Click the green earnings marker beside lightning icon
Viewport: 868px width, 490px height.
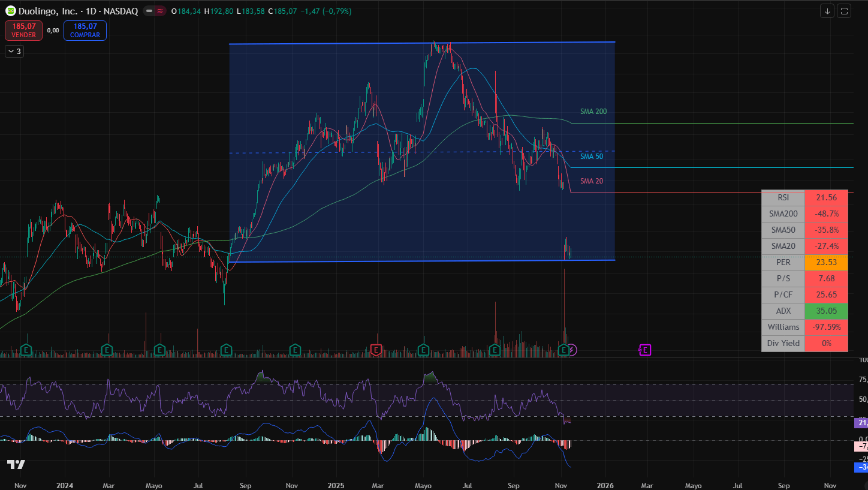pos(563,350)
